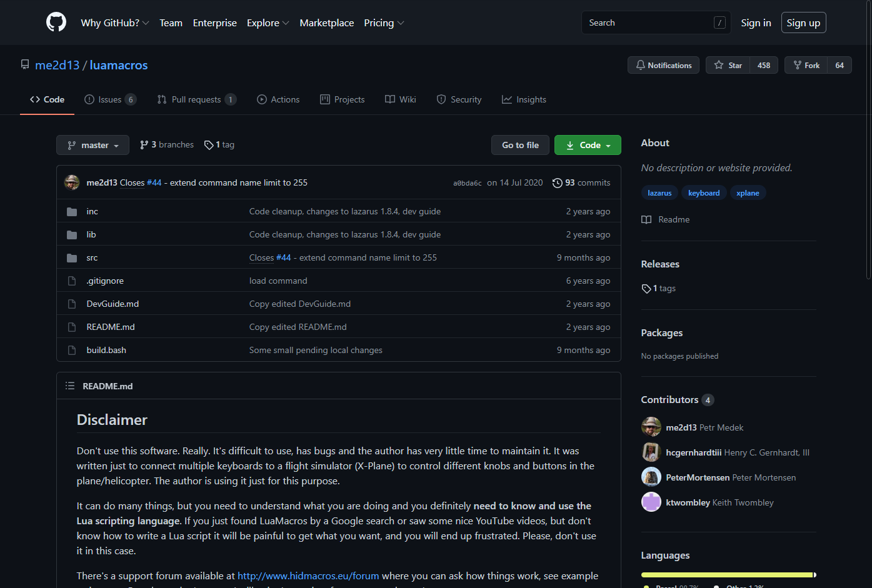Click the commit history clock icon
872x588 pixels.
click(x=558, y=183)
